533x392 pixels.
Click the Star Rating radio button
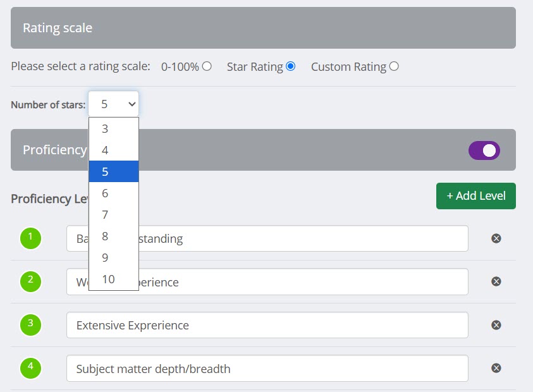(x=290, y=66)
